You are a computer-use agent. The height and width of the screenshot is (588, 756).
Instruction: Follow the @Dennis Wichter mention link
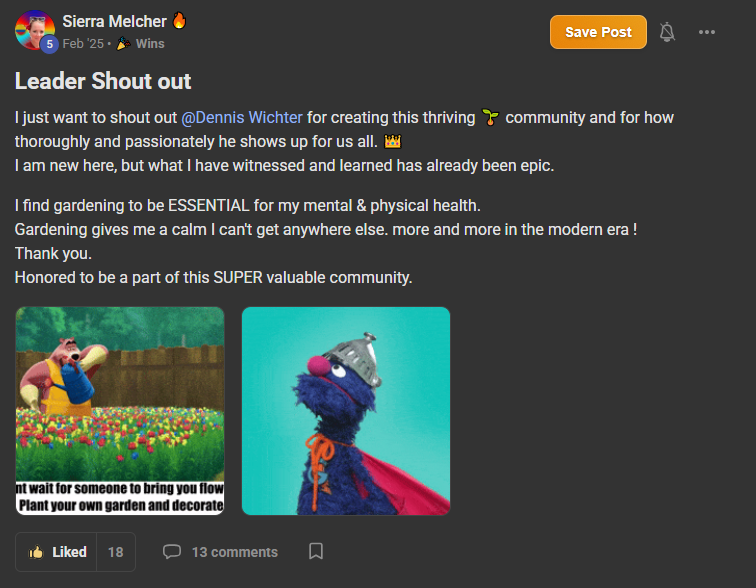(x=242, y=118)
